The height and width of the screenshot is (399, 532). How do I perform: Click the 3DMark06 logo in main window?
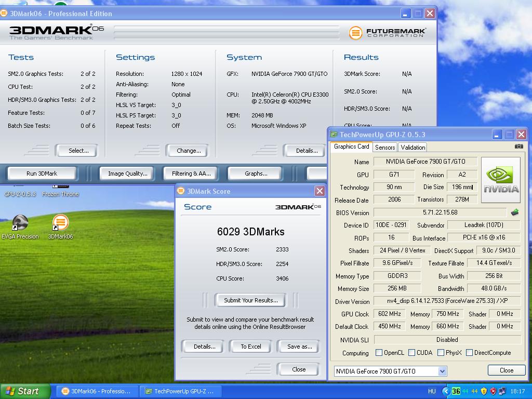click(56, 32)
